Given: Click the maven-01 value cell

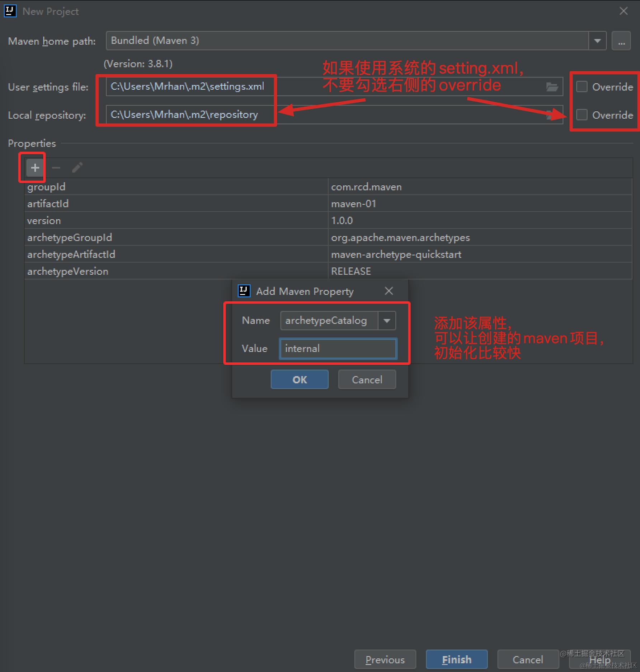Looking at the screenshot, I should (x=480, y=204).
